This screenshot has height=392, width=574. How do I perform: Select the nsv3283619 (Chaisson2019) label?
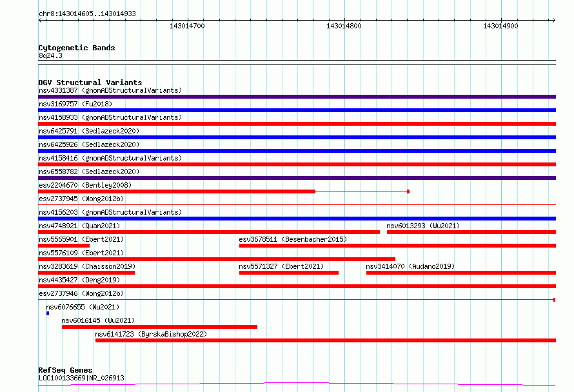tap(87, 266)
